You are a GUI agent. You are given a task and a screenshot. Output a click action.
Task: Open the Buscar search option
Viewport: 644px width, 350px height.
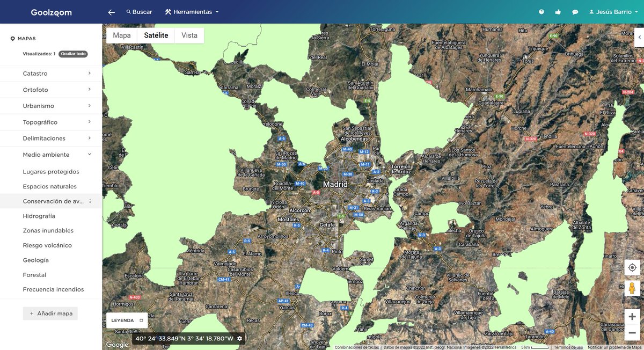click(139, 12)
